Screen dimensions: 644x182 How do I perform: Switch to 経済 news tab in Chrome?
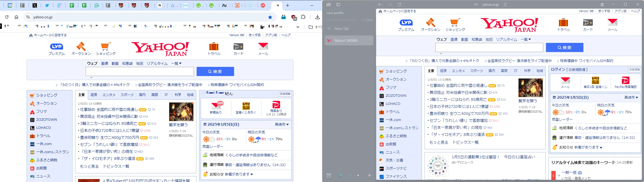(94, 95)
